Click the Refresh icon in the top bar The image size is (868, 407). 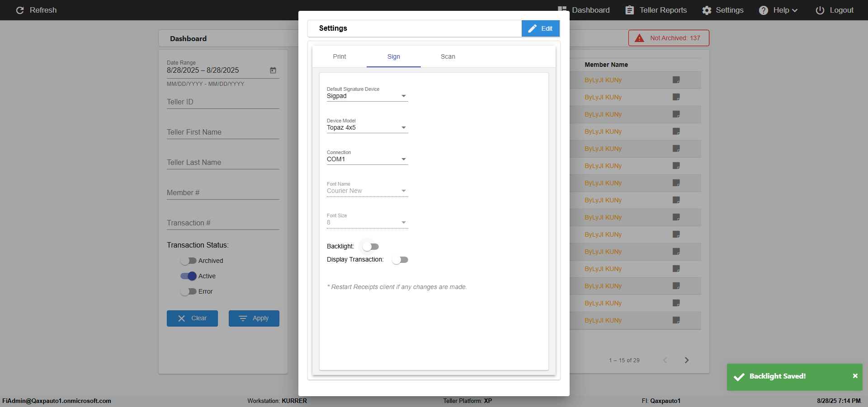click(x=20, y=10)
